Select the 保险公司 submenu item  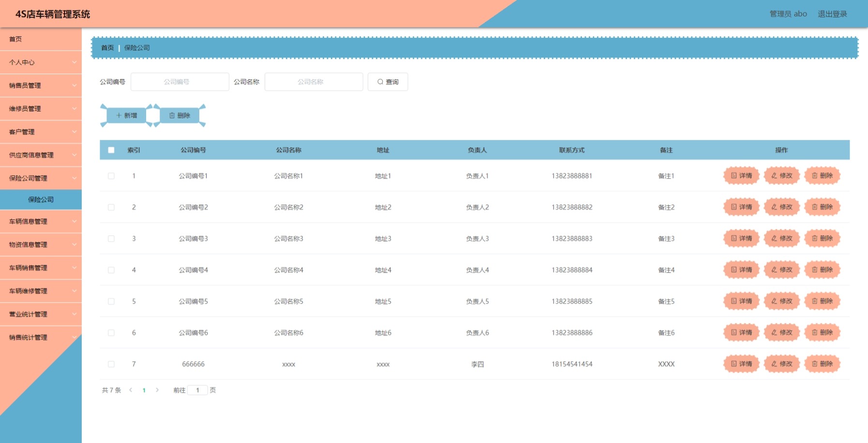point(41,199)
